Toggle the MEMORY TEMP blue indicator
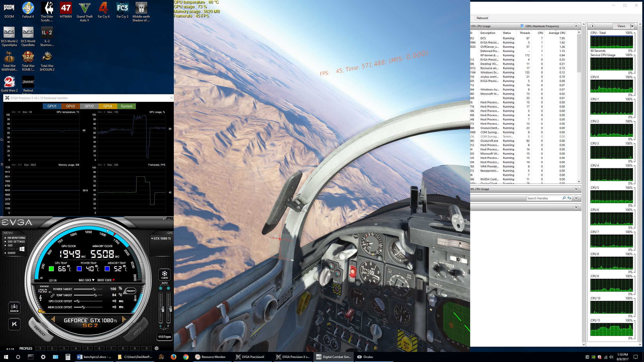This screenshot has height=362, width=644. pyautogui.click(x=107, y=269)
